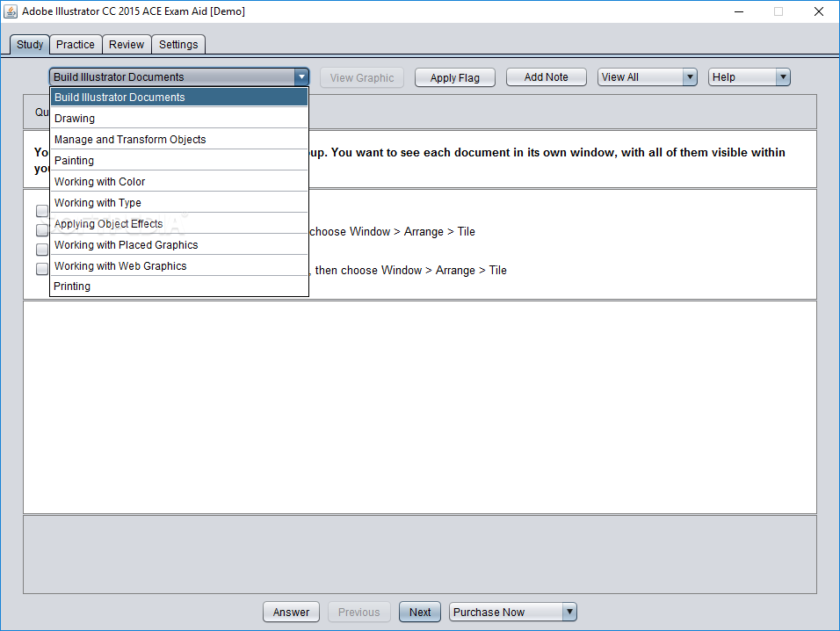Tick checkbox for 'then choose Window > Arrange > Tile'

[42, 269]
